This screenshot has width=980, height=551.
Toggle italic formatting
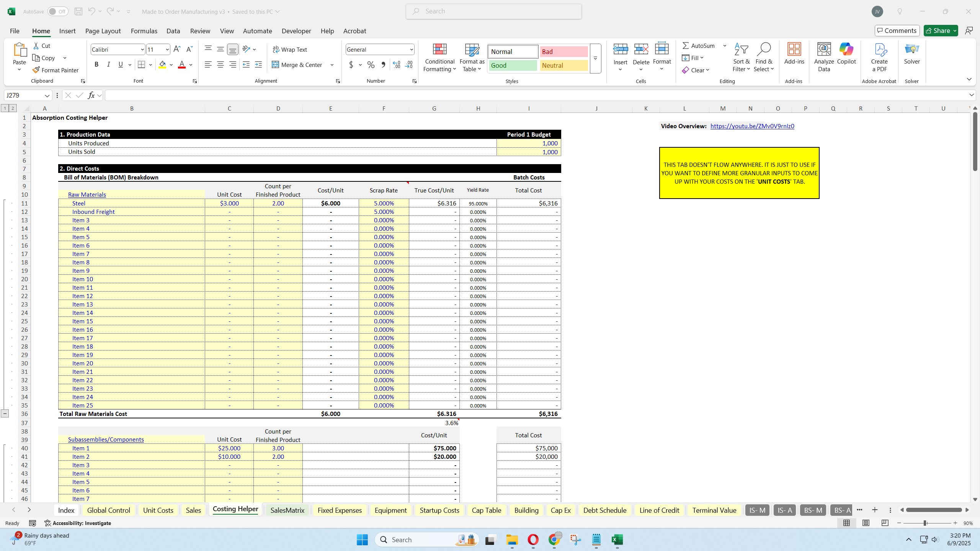coord(108,64)
